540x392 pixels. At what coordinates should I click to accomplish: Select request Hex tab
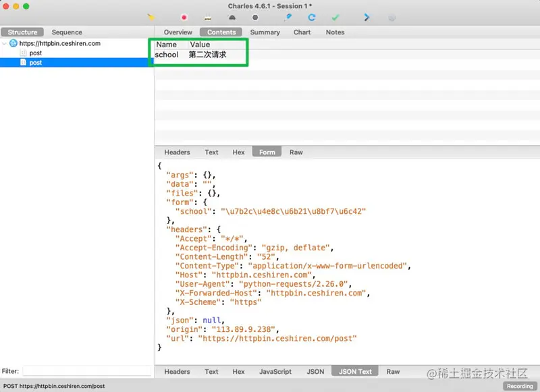(238, 152)
